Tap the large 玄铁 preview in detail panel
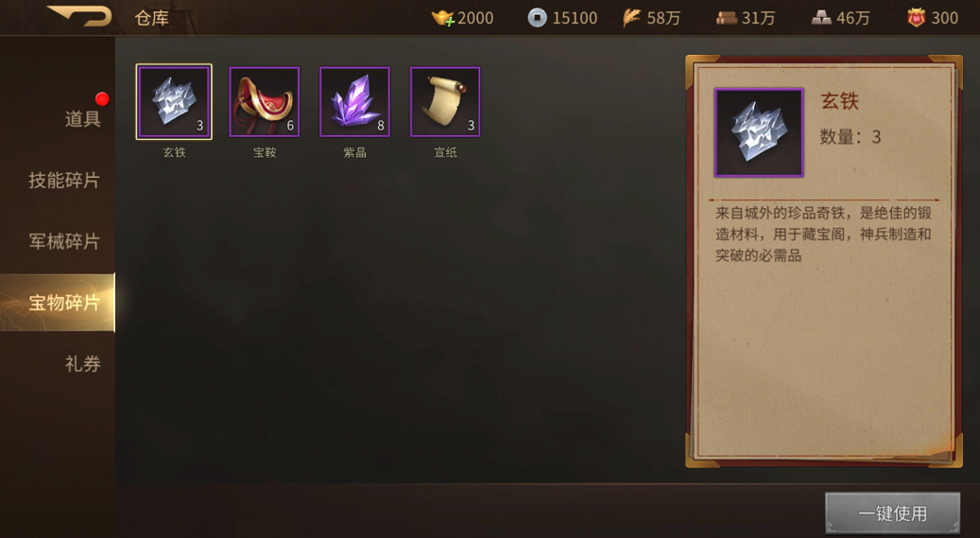Image resolution: width=980 pixels, height=538 pixels. tap(759, 132)
